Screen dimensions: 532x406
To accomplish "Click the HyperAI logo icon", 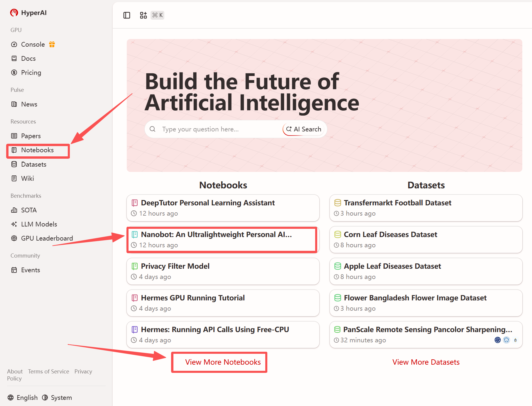I will pyautogui.click(x=14, y=13).
